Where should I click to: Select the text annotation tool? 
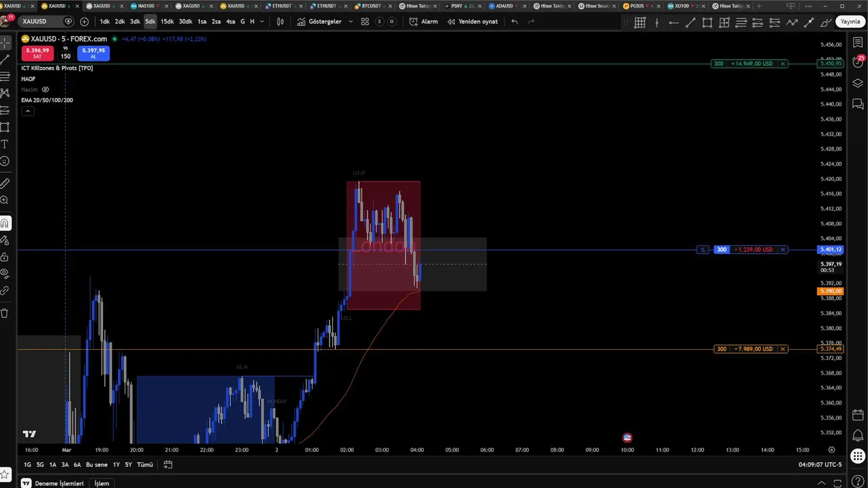[x=5, y=144]
